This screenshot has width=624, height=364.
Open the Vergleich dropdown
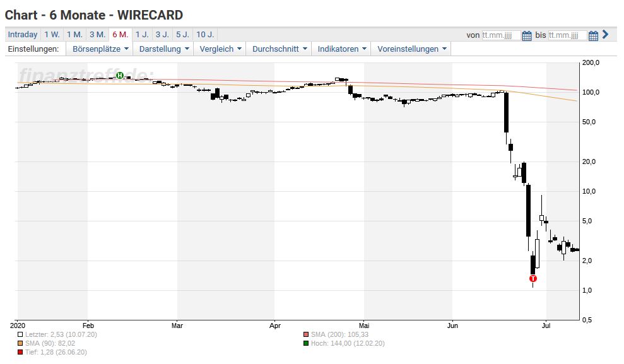(220, 49)
